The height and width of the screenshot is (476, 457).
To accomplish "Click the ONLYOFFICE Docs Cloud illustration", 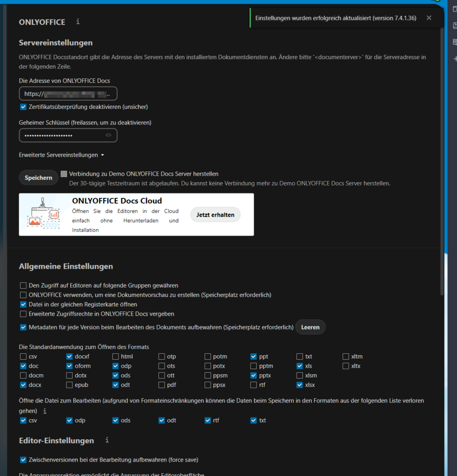I will 43,214.
